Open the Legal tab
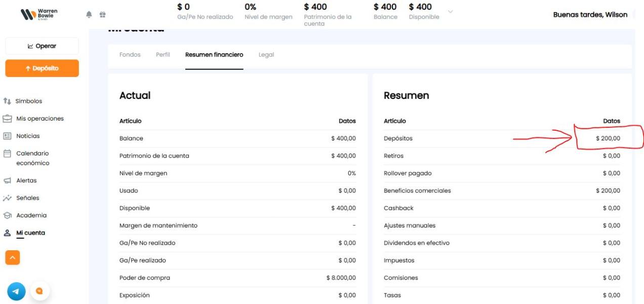The image size is (644, 304). (x=266, y=55)
